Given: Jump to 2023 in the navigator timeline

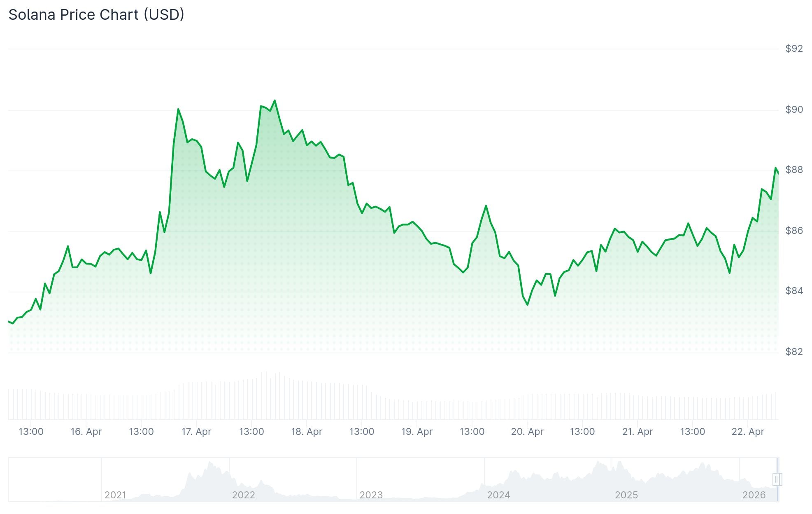Looking at the screenshot, I should point(371,495).
